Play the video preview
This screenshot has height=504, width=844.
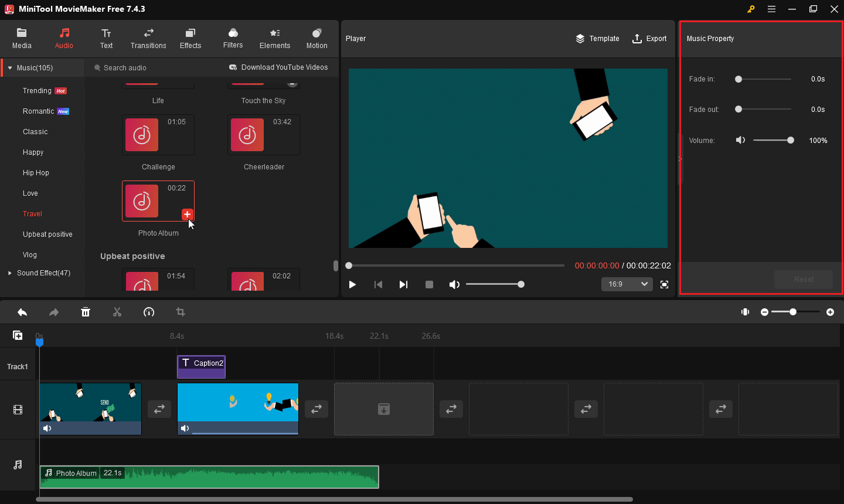(352, 284)
